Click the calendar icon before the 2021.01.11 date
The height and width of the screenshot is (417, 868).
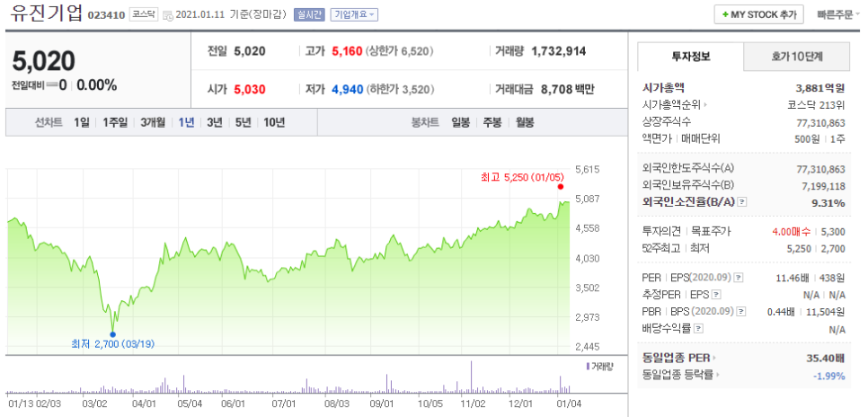tap(168, 15)
